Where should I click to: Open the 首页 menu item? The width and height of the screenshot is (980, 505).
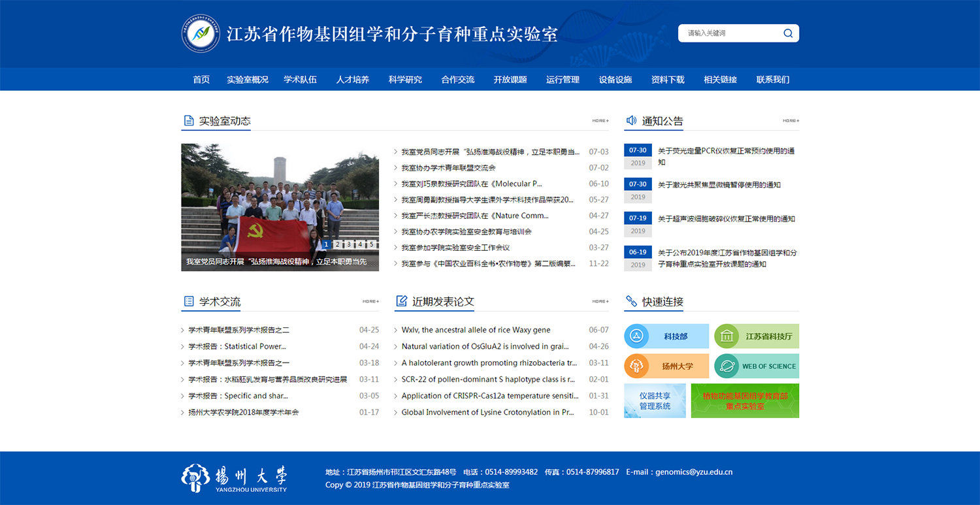(201, 80)
